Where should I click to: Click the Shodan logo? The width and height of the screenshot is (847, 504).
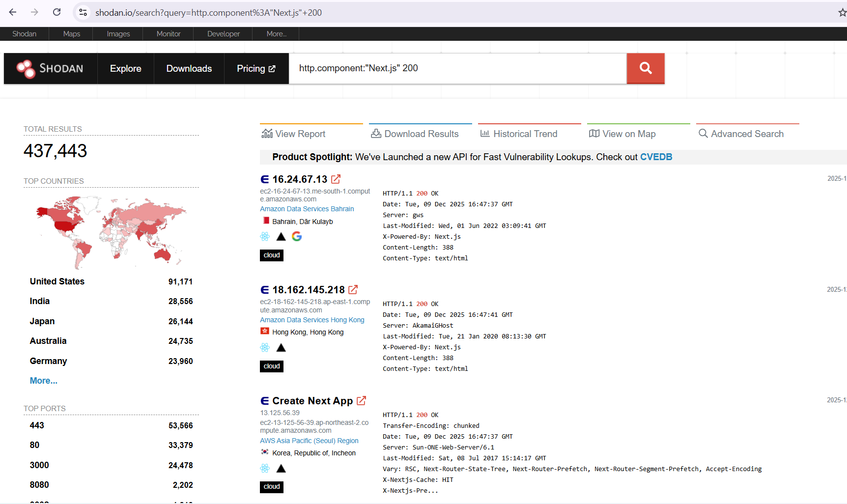pos(50,69)
